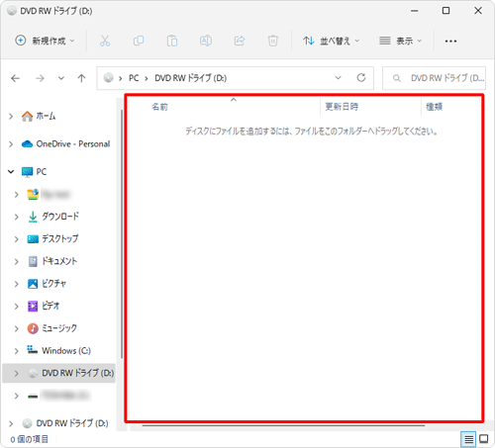This screenshot has height=448, width=495.
Task: Click the Delete trash can icon
Action: point(273,41)
